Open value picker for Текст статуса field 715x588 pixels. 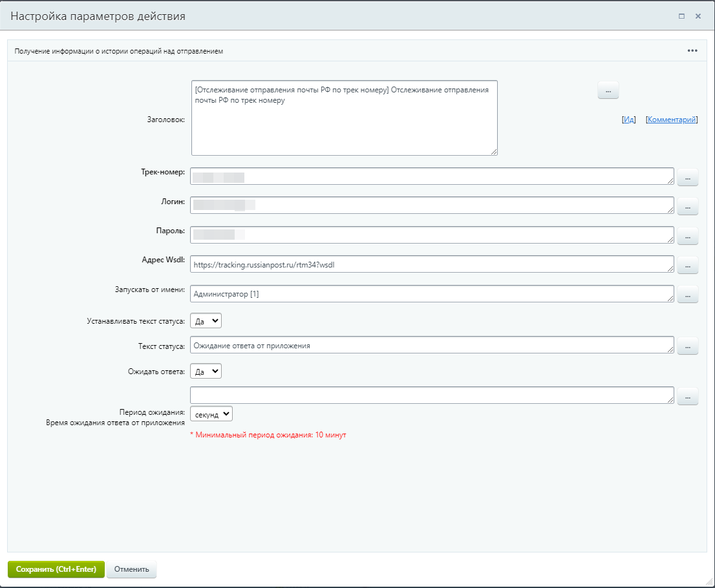(x=688, y=346)
